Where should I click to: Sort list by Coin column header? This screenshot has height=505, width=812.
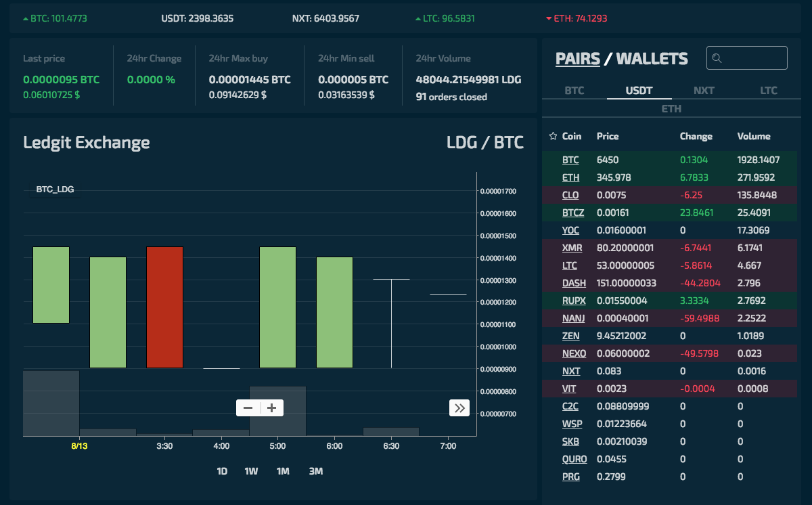[x=572, y=136]
